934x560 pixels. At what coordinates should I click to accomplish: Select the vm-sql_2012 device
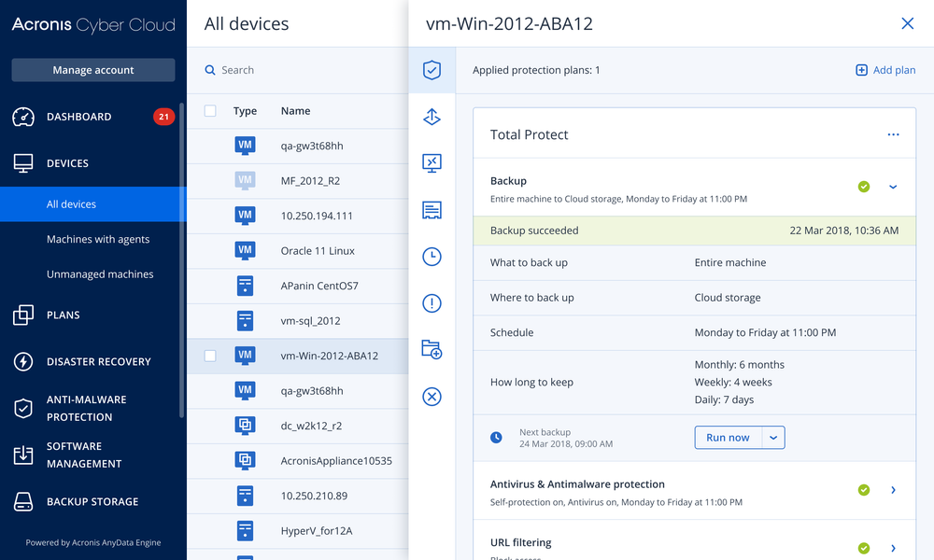click(298, 321)
